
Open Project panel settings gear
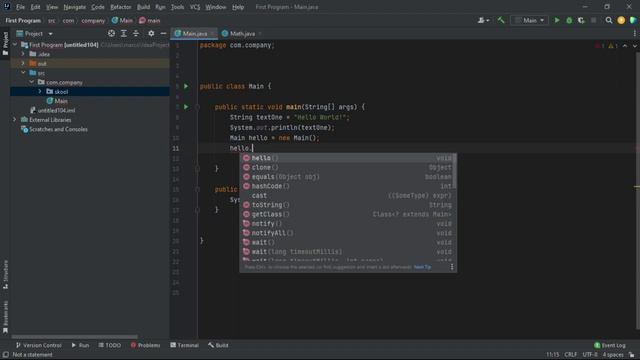point(151,33)
